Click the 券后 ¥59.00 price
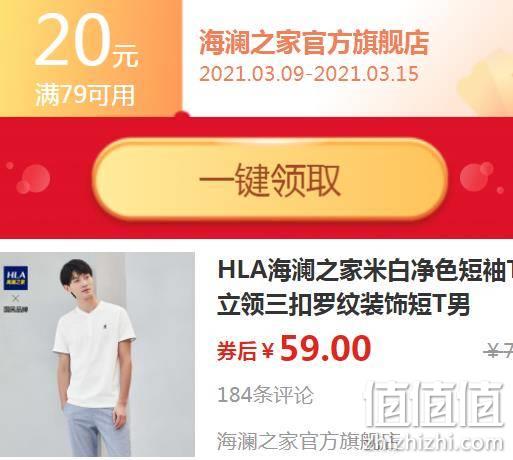 coord(294,349)
